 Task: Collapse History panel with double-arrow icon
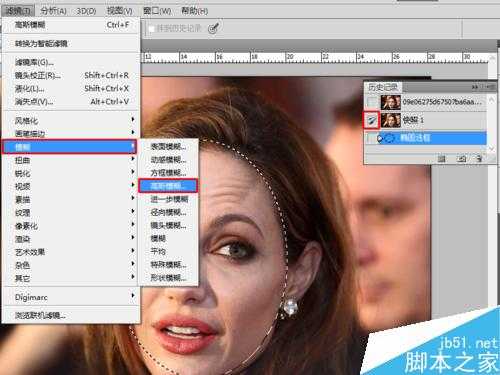pyautogui.click(x=475, y=87)
